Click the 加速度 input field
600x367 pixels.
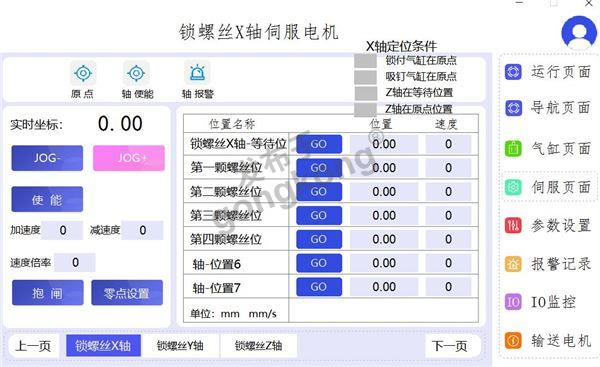coord(62,230)
